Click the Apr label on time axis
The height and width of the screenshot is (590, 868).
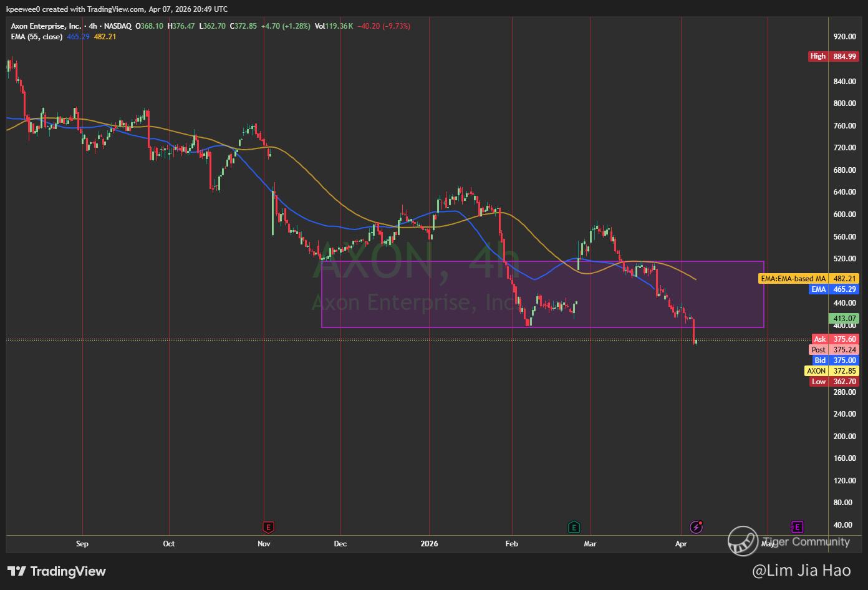click(x=681, y=544)
